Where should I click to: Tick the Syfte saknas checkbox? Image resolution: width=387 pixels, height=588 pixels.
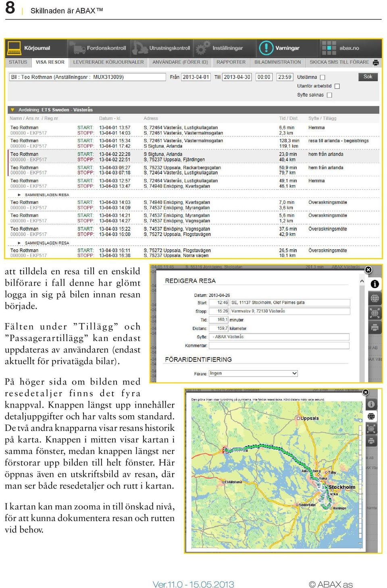click(x=329, y=95)
